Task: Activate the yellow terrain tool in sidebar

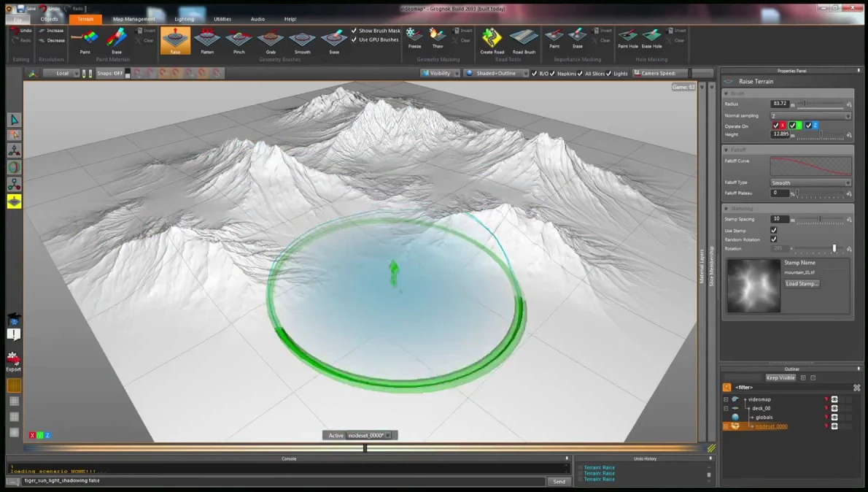Action: (x=15, y=201)
